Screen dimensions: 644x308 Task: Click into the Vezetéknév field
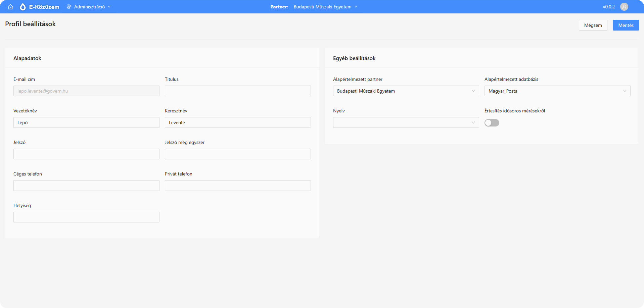coord(86,122)
